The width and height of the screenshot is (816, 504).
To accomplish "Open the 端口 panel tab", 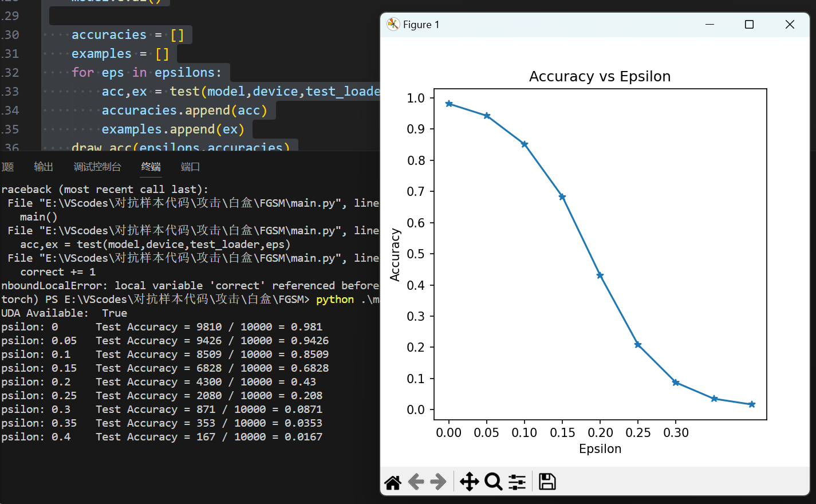I will [190, 167].
